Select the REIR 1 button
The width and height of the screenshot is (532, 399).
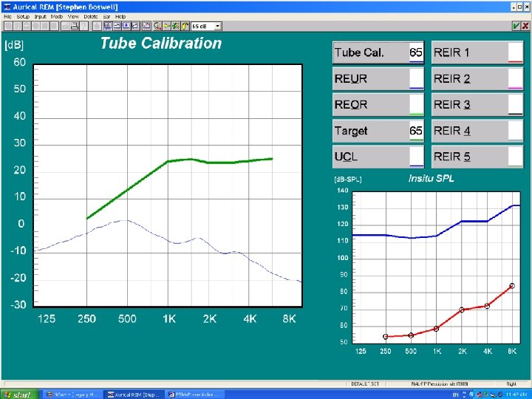tap(477, 52)
